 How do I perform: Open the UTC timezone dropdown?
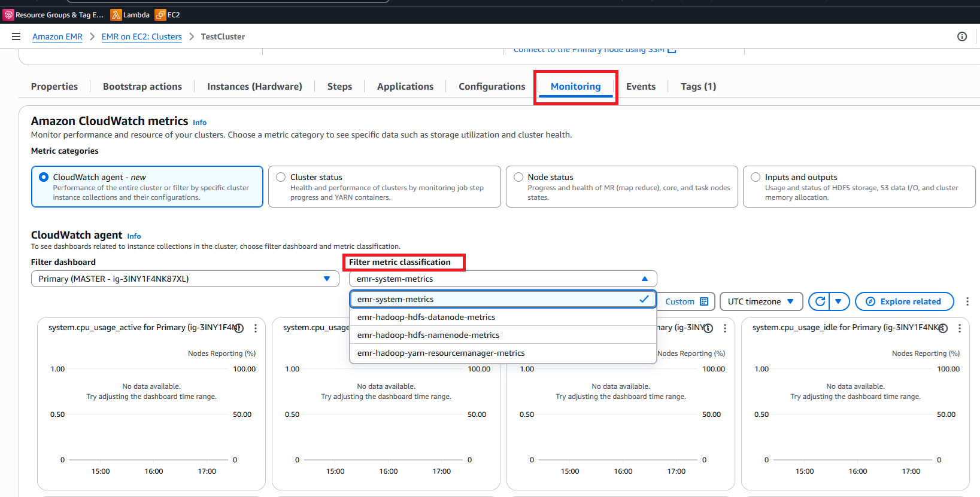pos(760,301)
